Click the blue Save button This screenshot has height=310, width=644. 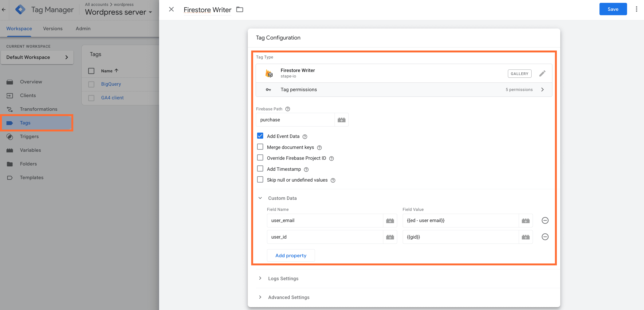[612, 9]
